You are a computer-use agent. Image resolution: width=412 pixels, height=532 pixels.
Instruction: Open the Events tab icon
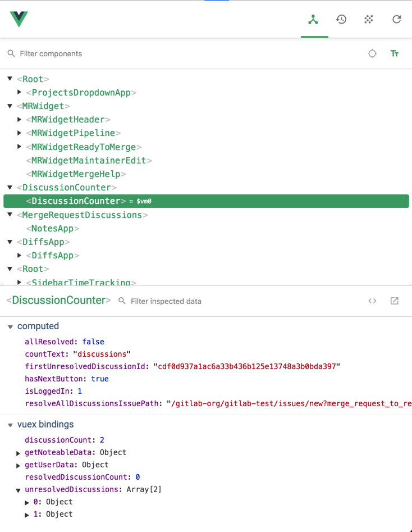point(369,20)
